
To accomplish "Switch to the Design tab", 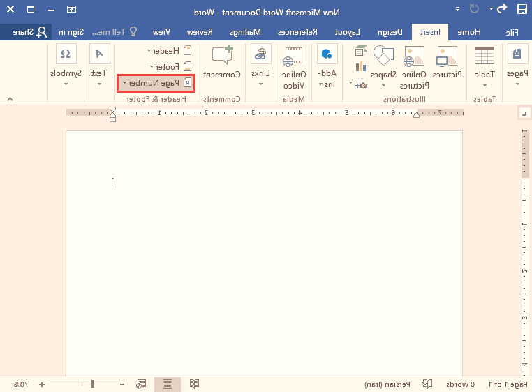I will [390, 32].
